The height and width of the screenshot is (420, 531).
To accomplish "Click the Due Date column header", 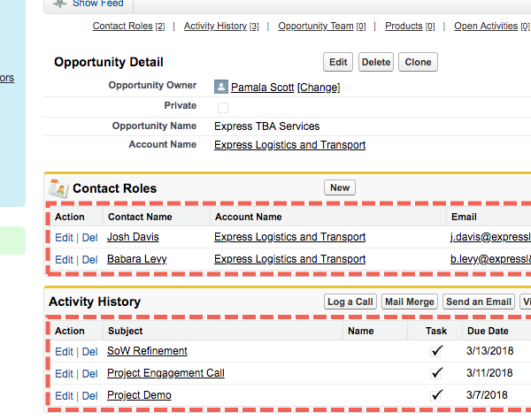I will click(488, 331).
